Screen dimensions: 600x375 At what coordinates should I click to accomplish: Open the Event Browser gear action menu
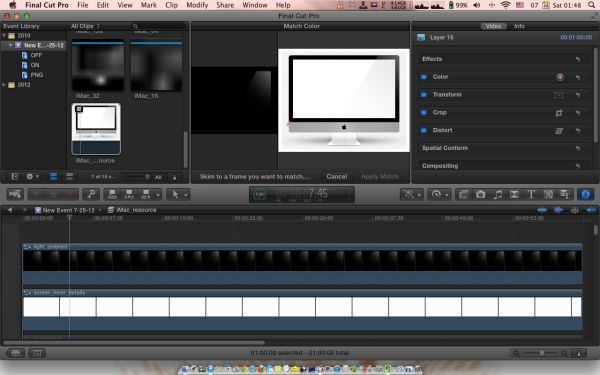click(x=32, y=176)
